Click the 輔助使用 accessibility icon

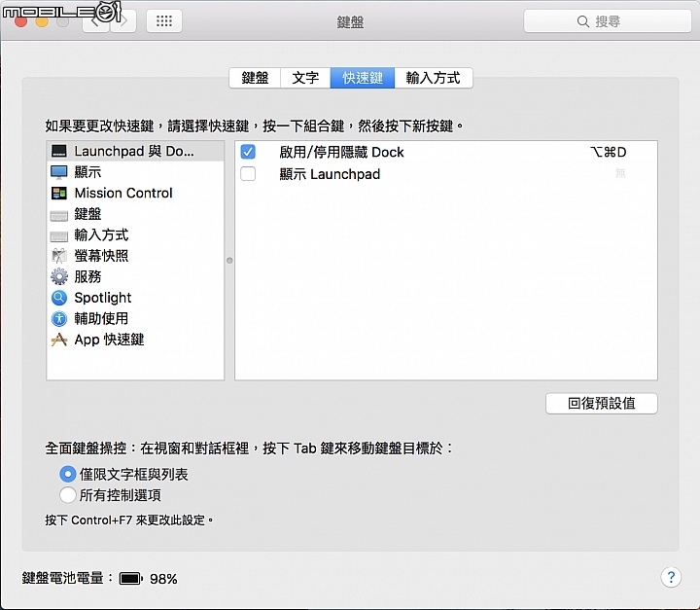pos(59,319)
